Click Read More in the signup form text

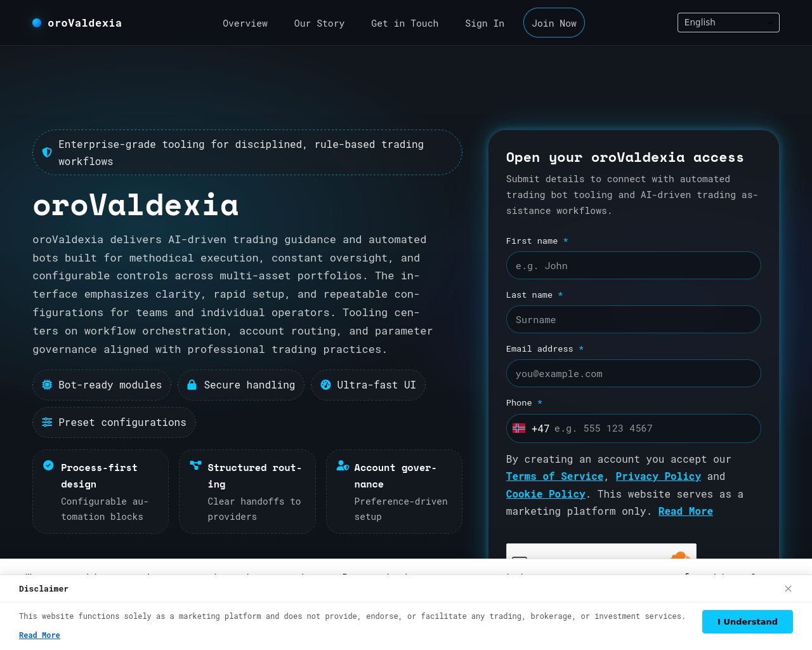686,512
